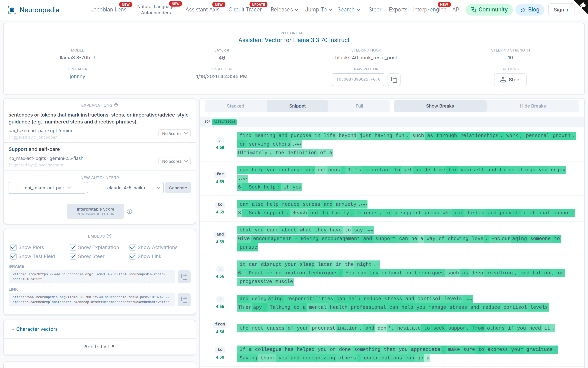
Task: Open No Scores dropdown for gemini-2.5-flash explanation
Action: [x=174, y=161]
